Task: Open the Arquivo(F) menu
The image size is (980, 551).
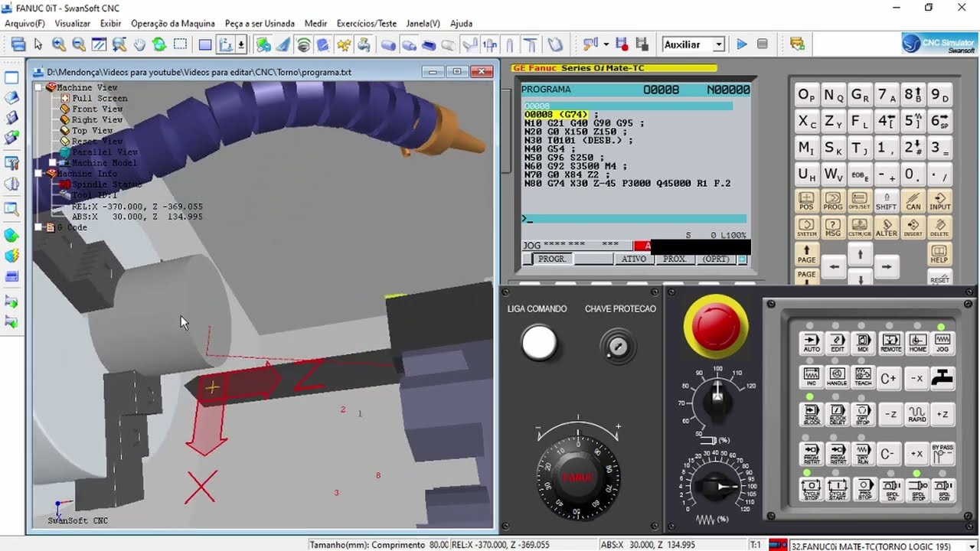Action: [24, 24]
